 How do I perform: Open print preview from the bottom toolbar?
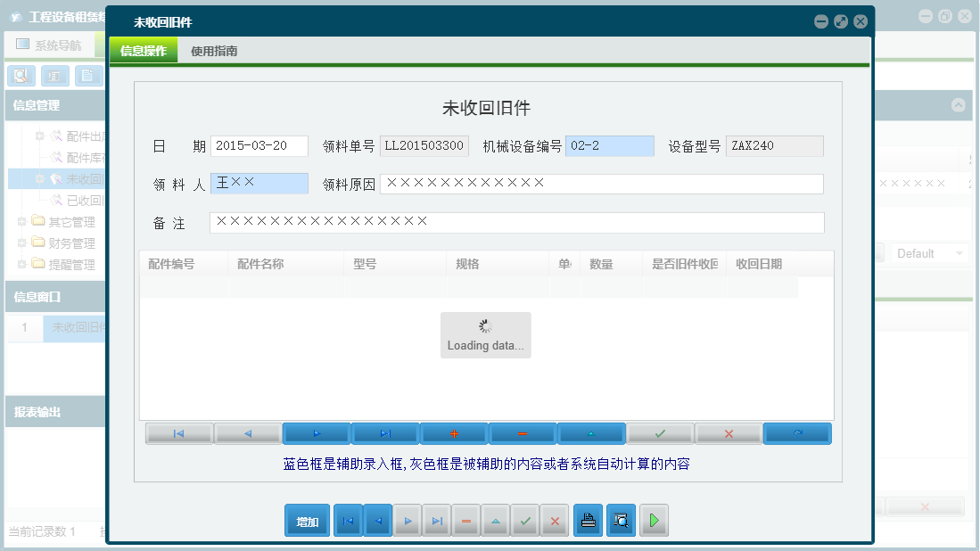click(621, 520)
